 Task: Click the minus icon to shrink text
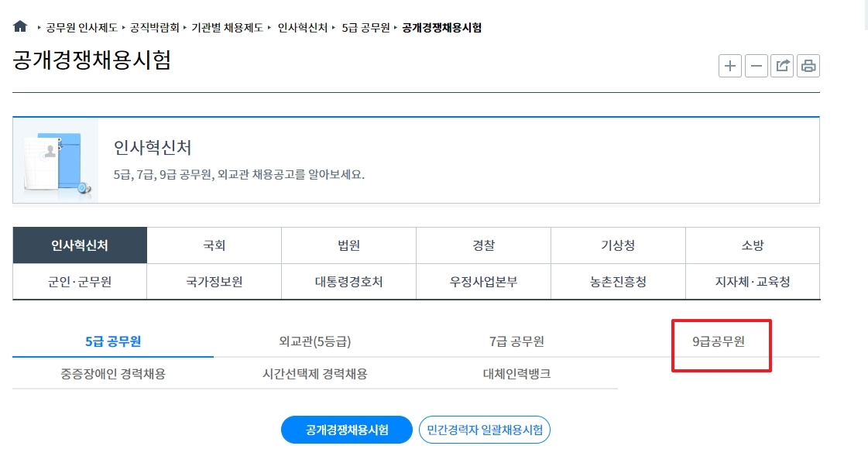(756, 66)
